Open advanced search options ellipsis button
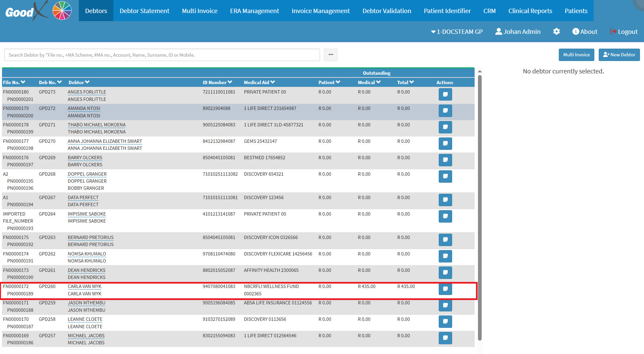Viewport: 644px width, 354px height. coord(330,55)
